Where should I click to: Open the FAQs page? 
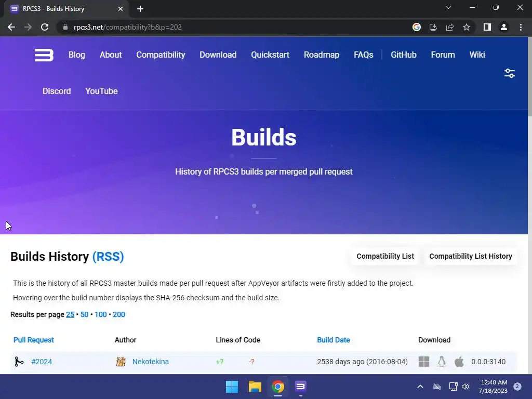(363, 55)
